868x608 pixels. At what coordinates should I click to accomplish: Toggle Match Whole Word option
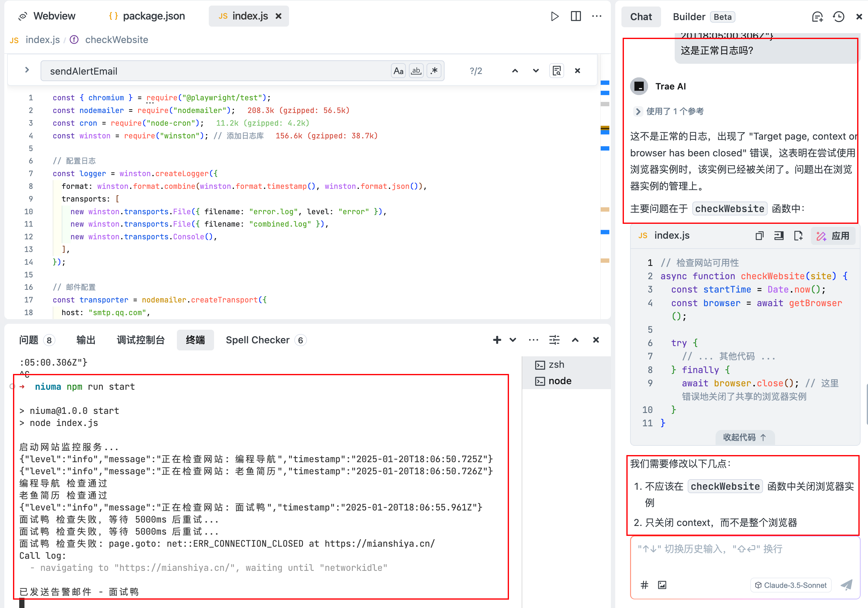click(x=416, y=71)
